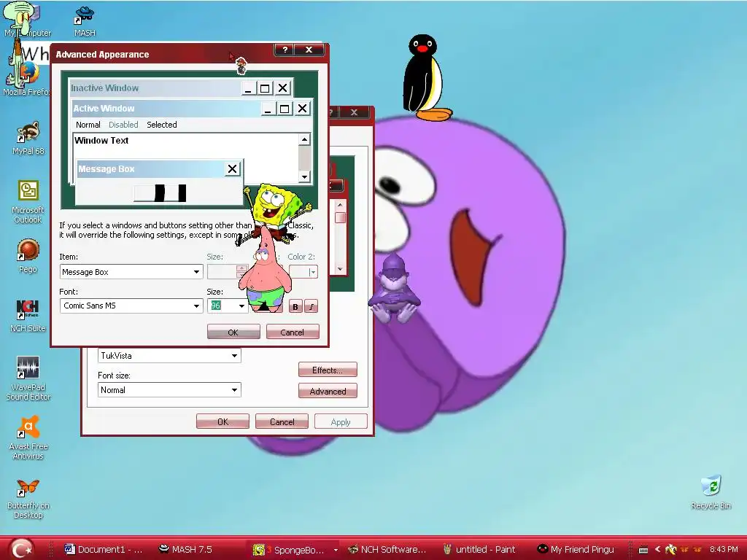Expand hidden tray icons with the arrow
Image resolution: width=747 pixels, height=560 pixels.
click(658, 549)
